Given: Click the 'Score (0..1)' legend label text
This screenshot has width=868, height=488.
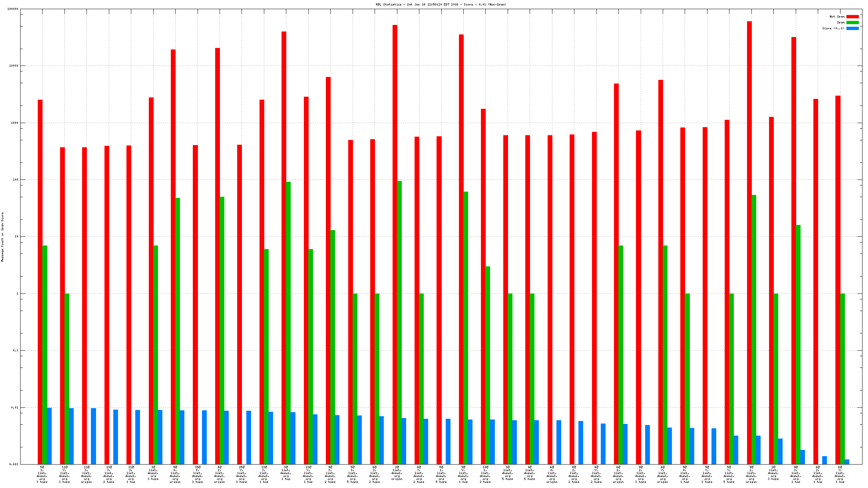Looking at the screenshot, I should 833,28.
